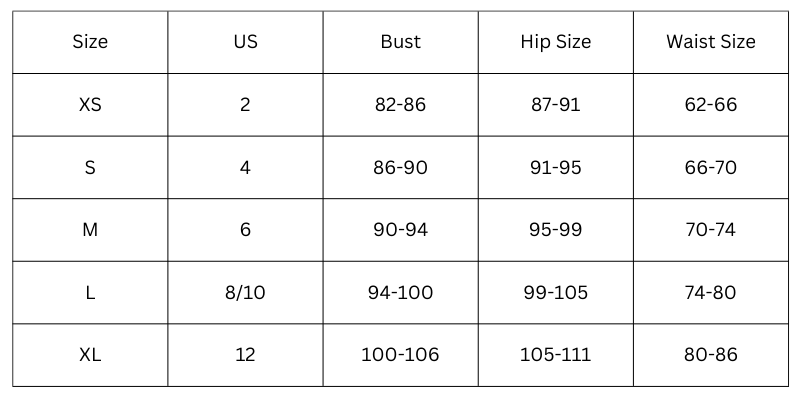Select the US size 12 cell
The height and width of the screenshot is (400, 800).
coord(245,355)
